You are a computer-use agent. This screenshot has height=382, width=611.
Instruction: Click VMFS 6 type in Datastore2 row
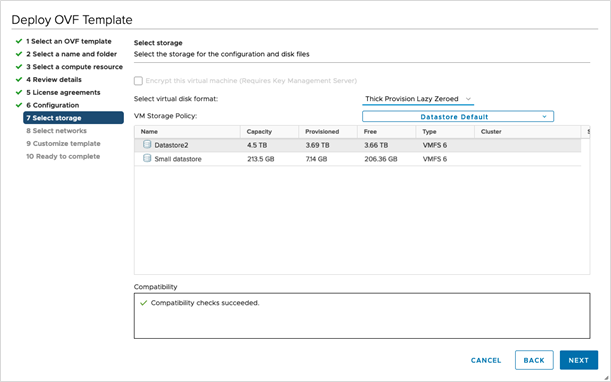(x=434, y=145)
